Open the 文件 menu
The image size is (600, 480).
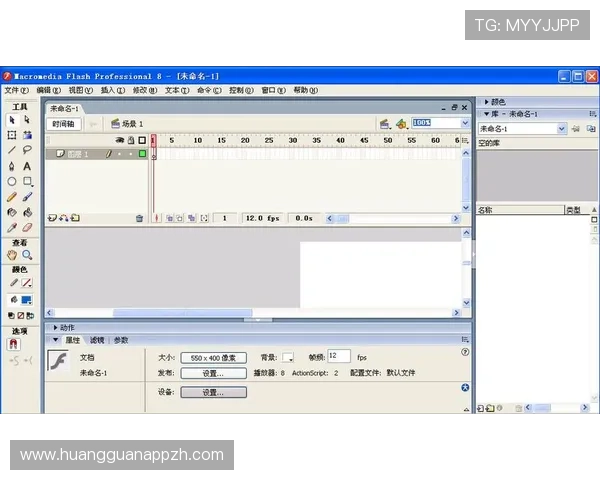(16, 90)
